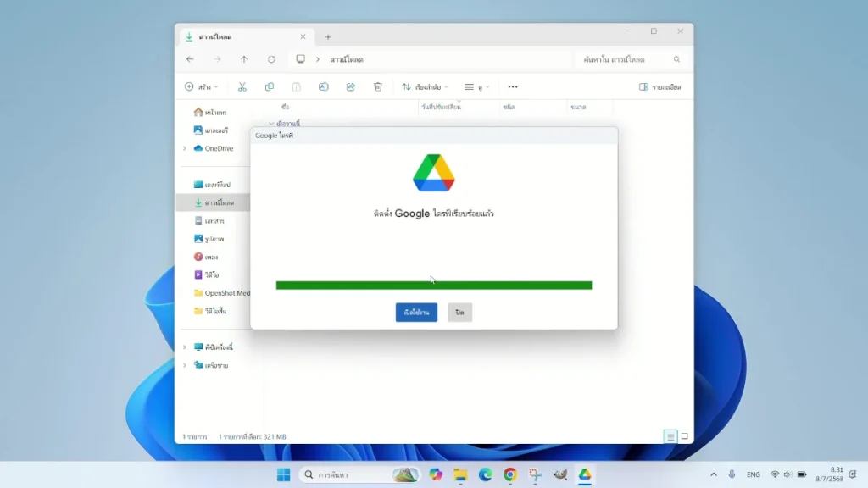Click the Copy icon in Explorer toolbar

(270, 86)
